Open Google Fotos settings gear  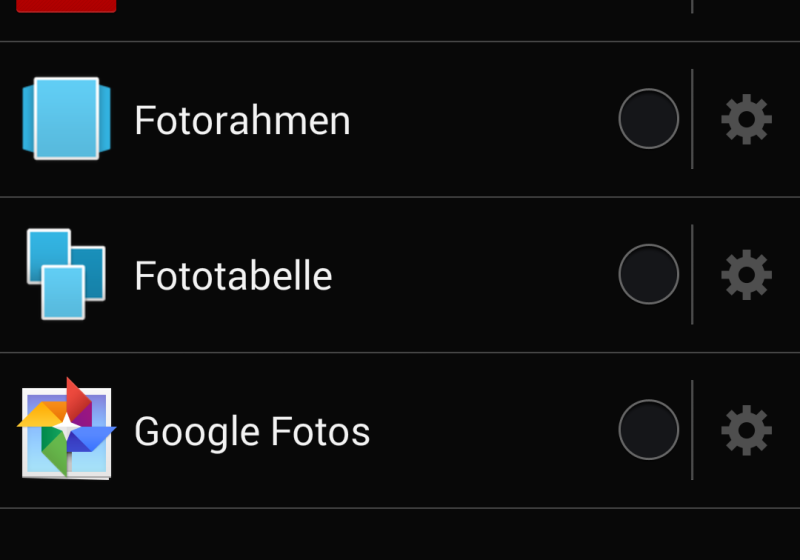(746, 430)
